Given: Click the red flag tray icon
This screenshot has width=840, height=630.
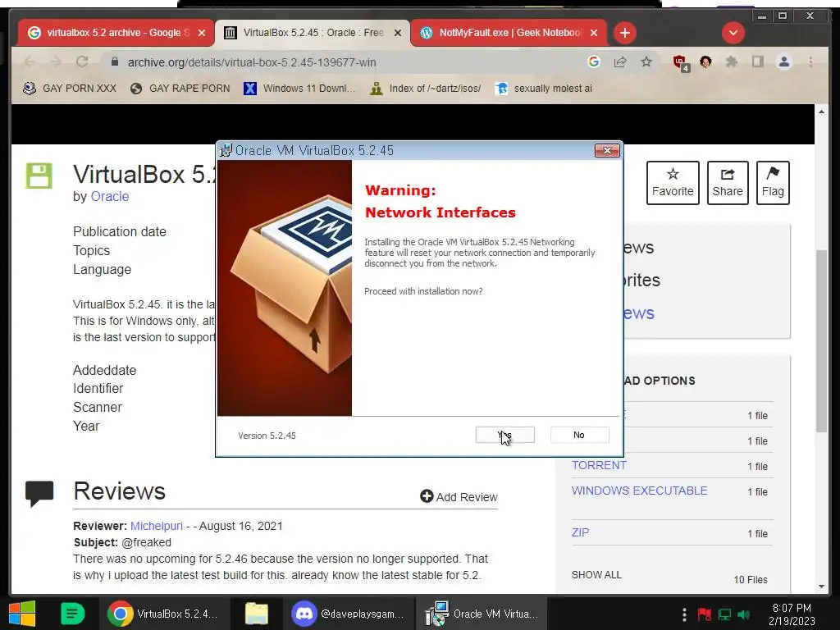Looking at the screenshot, I should click(705, 614).
